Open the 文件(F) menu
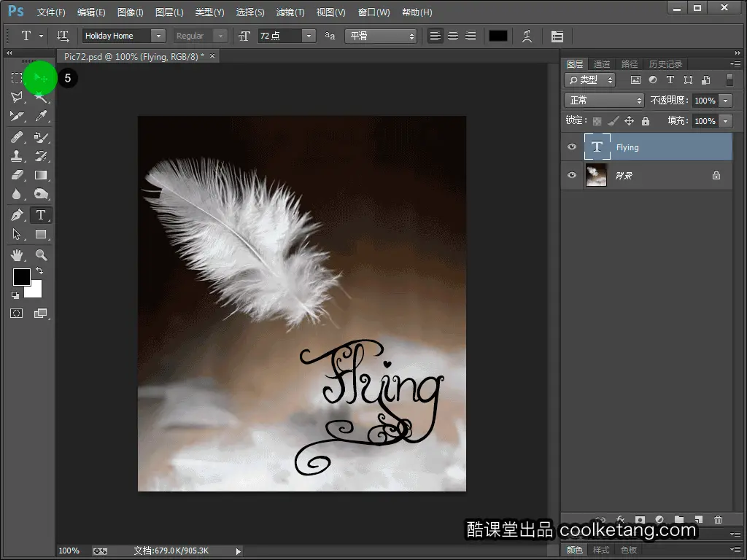This screenshot has height=560, width=747. coord(51,12)
